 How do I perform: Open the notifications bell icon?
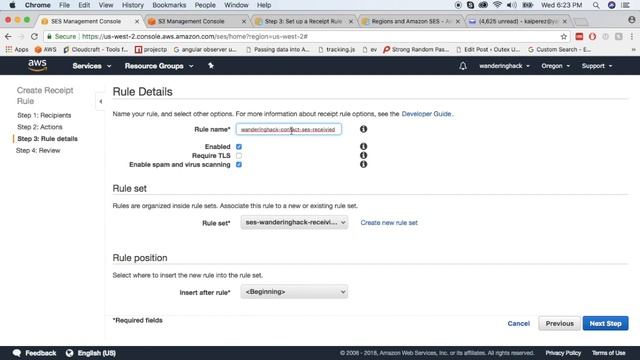click(x=463, y=66)
